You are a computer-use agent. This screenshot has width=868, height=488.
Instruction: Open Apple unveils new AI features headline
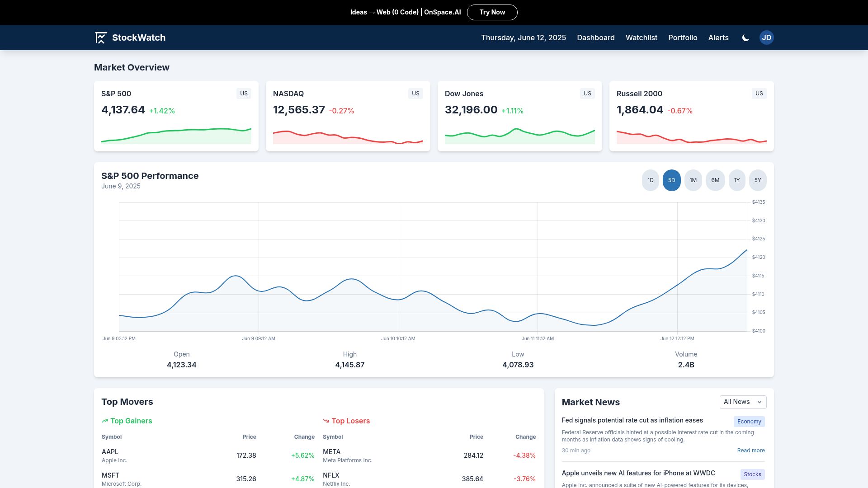coord(638,473)
